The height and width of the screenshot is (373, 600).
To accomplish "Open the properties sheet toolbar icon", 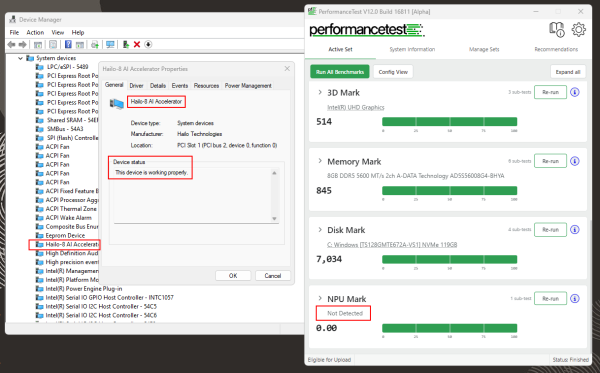I will pyautogui.click(x=53, y=45).
